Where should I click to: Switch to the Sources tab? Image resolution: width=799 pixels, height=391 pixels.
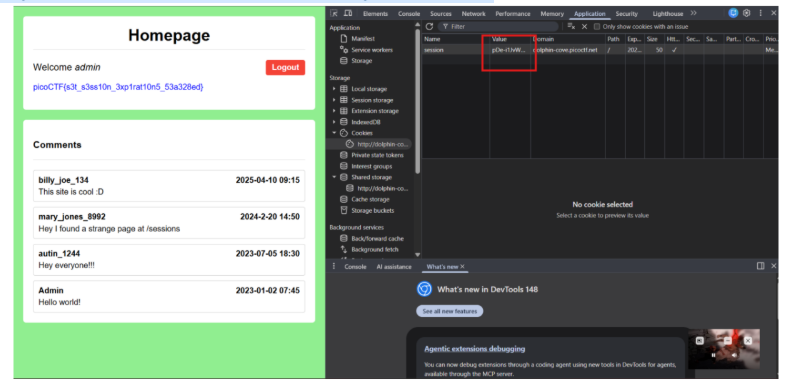point(441,14)
